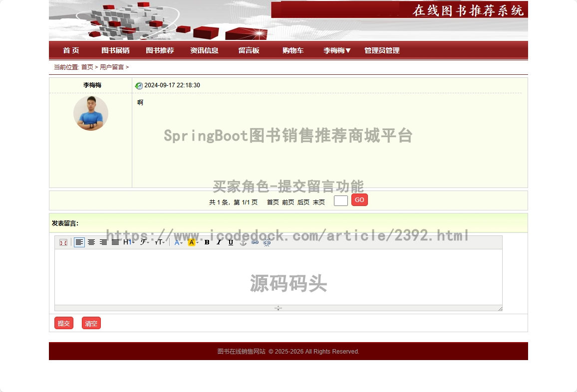Open the 首页 navigation menu
This screenshot has height=392, width=577.
click(71, 50)
